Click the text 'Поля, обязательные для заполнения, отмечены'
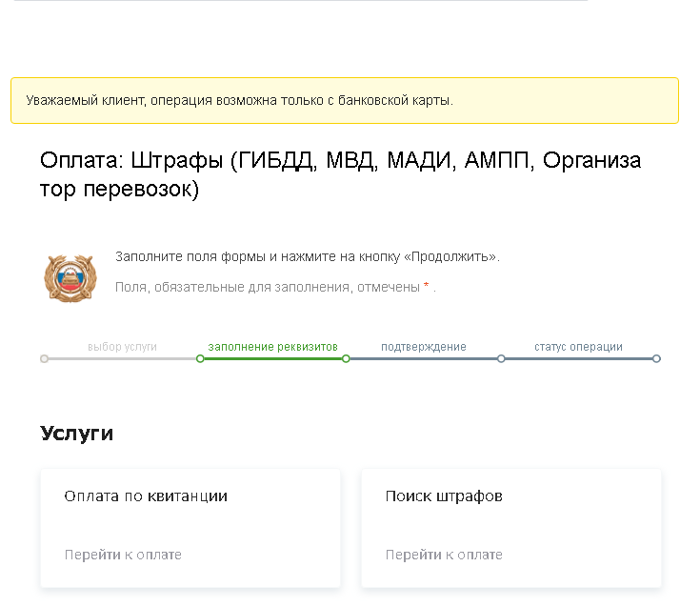The image size is (700, 607). click(x=267, y=287)
